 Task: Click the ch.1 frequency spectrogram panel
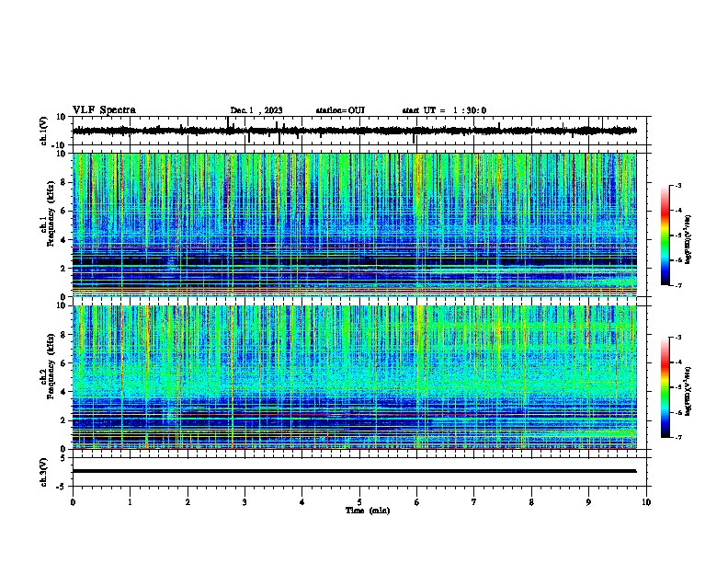pyautogui.click(x=355, y=224)
